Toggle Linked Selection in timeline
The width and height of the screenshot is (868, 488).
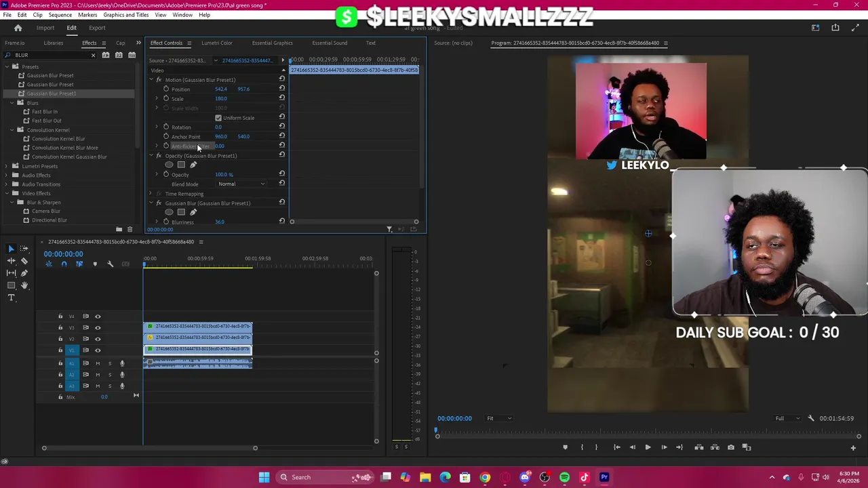[79, 264]
